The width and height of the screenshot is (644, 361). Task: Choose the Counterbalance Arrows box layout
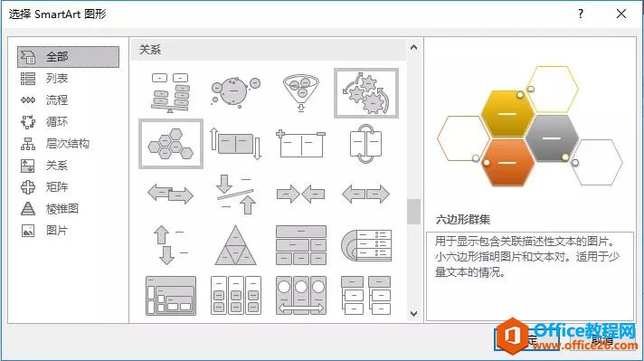(235, 144)
